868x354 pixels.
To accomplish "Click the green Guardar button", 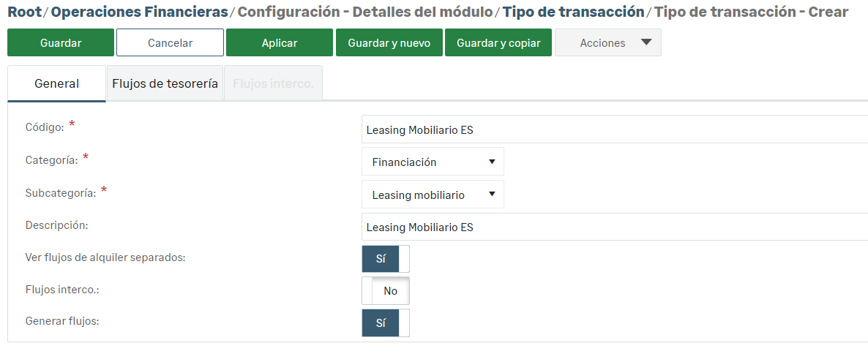I will pyautogui.click(x=61, y=43).
